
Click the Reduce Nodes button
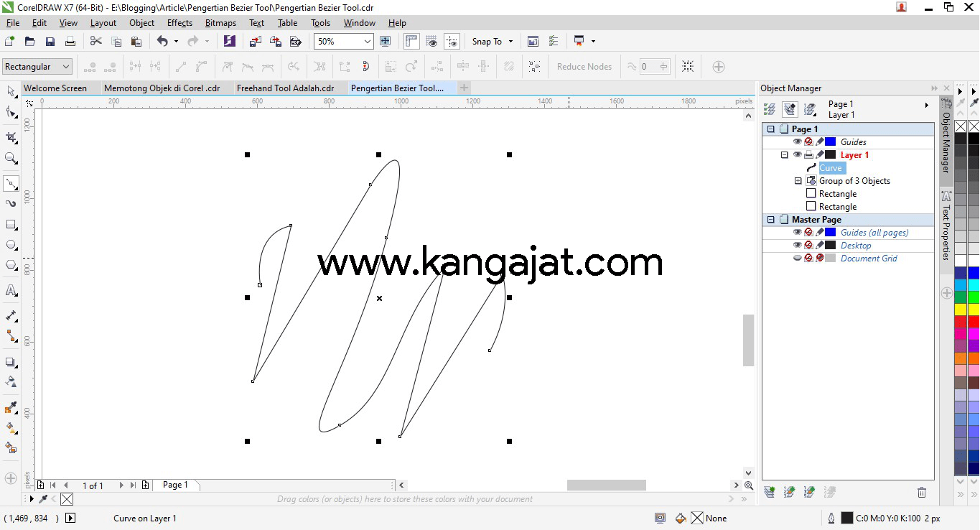[x=584, y=66]
